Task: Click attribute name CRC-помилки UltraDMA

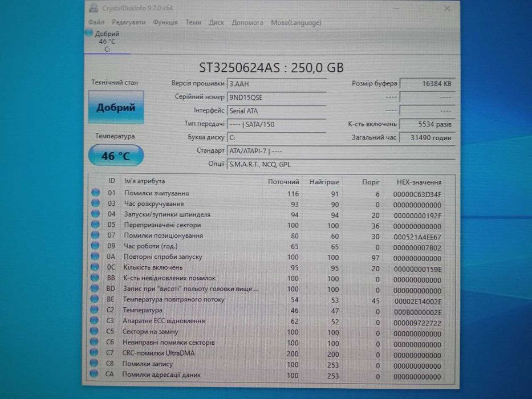Action: (159, 353)
